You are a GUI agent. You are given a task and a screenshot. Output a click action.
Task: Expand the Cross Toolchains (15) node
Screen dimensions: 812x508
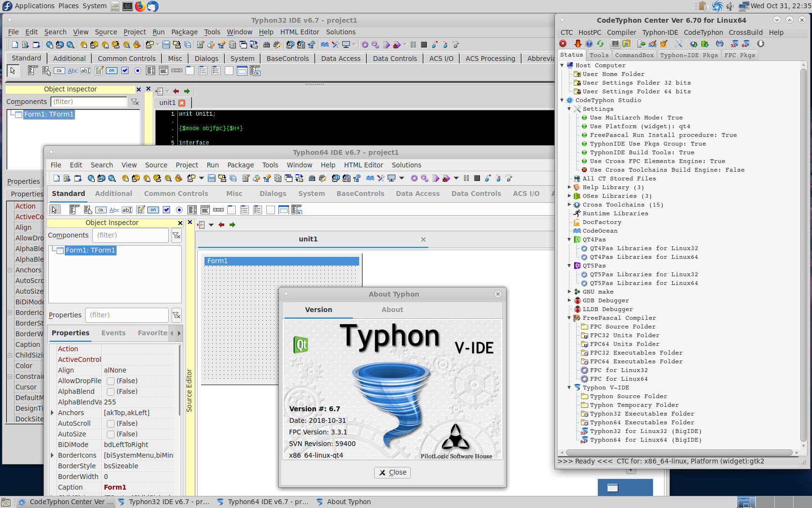coord(569,205)
